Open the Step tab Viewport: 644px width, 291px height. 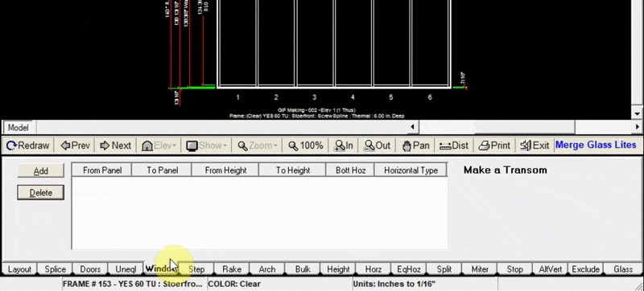(196, 269)
